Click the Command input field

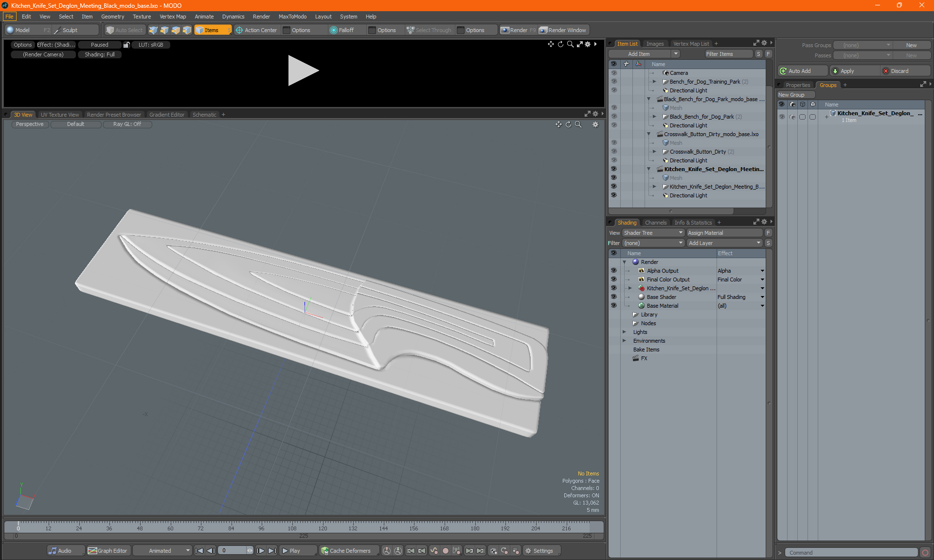tap(851, 553)
